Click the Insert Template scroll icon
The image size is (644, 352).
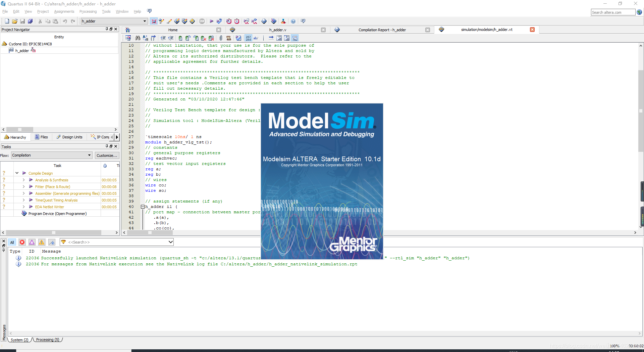click(x=229, y=38)
